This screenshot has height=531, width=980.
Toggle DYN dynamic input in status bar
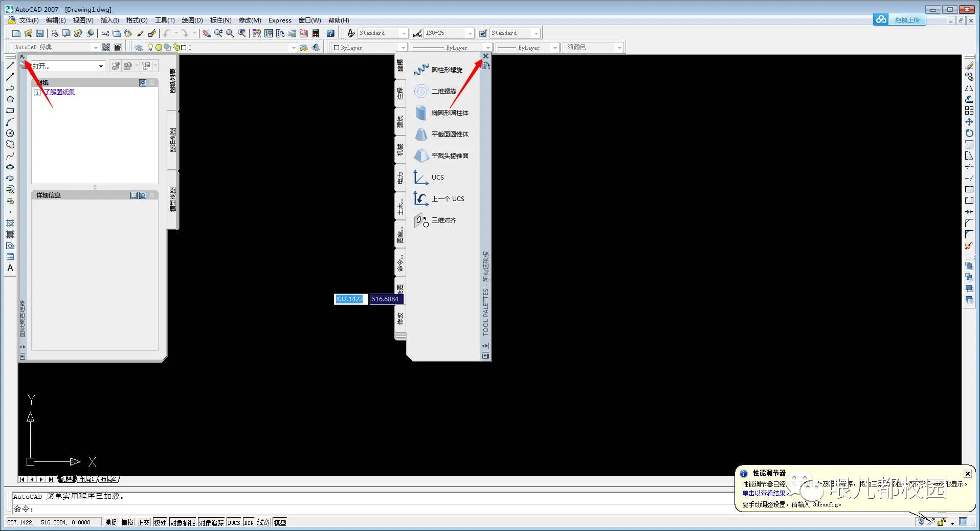[249, 522]
